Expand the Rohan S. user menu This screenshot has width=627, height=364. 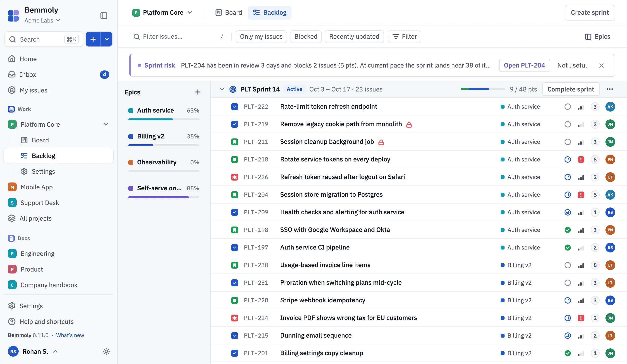coord(33,351)
